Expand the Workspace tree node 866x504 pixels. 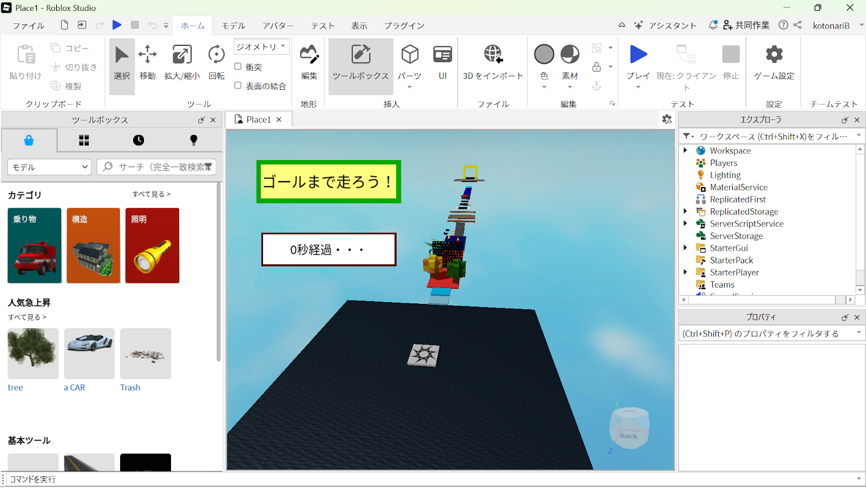point(685,150)
